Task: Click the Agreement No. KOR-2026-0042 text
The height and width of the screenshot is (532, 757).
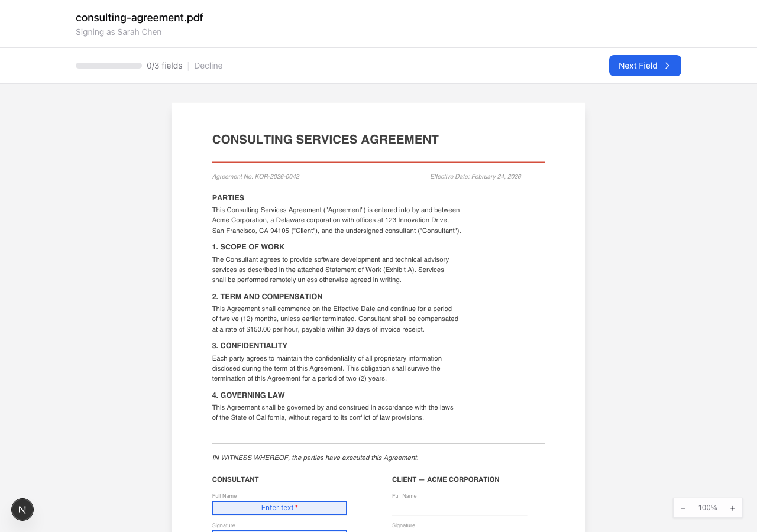Action: [255, 177]
